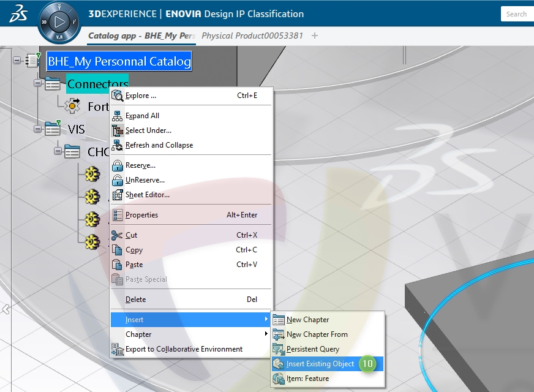Select the third yellow gear item under CHC
Image resolution: width=534 pixels, height=392 pixels.
92,219
